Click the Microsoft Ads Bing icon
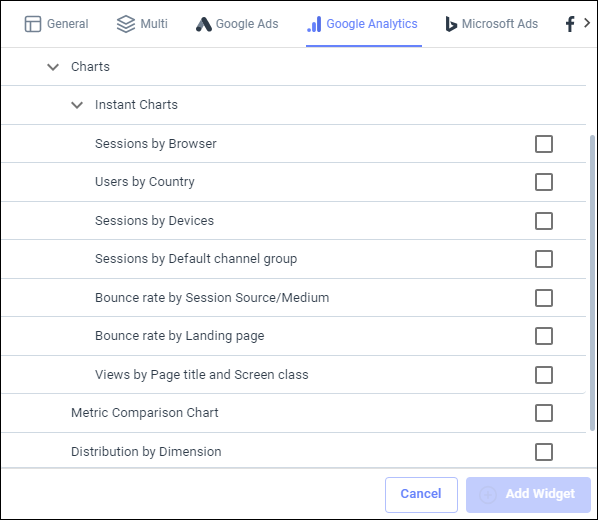 [x=451, y=24]
